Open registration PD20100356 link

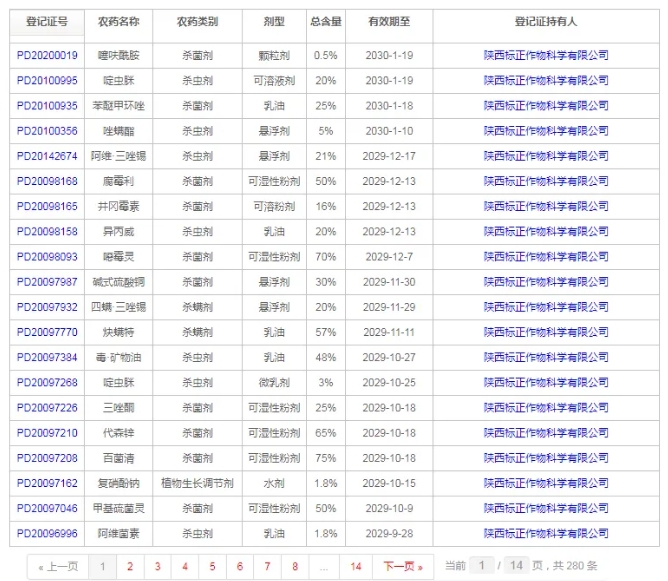tap(47, 131)
